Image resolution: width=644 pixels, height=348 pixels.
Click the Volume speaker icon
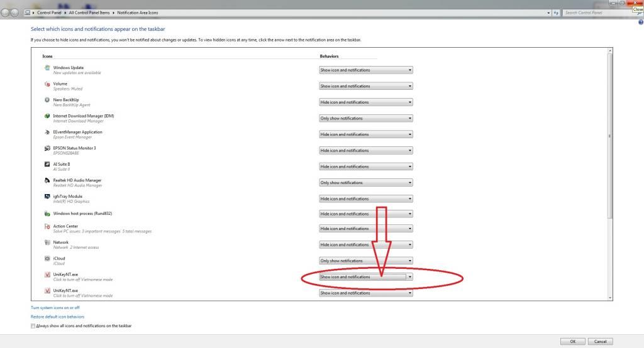click(47, 84)
